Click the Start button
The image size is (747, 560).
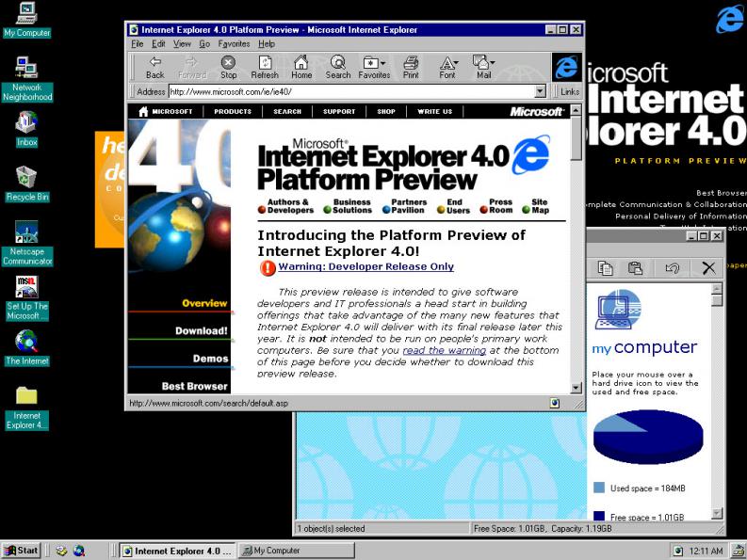point(22,551)
